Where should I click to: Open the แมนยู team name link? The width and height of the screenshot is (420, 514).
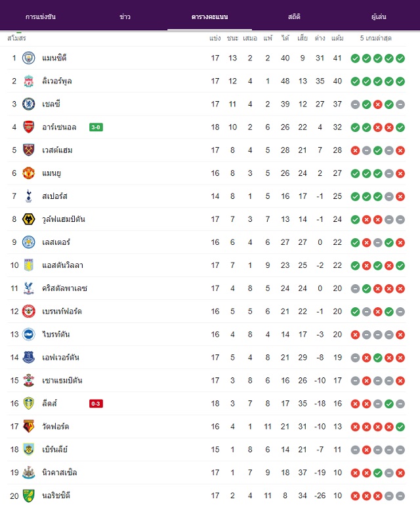click(x=51, y=173)
